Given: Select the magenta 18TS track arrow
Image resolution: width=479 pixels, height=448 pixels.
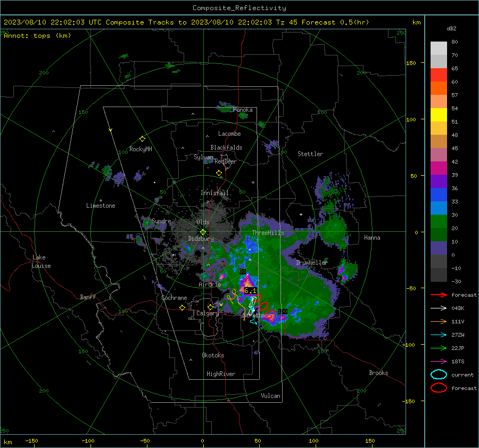Looking at the screenshot, I should (439, 362).
